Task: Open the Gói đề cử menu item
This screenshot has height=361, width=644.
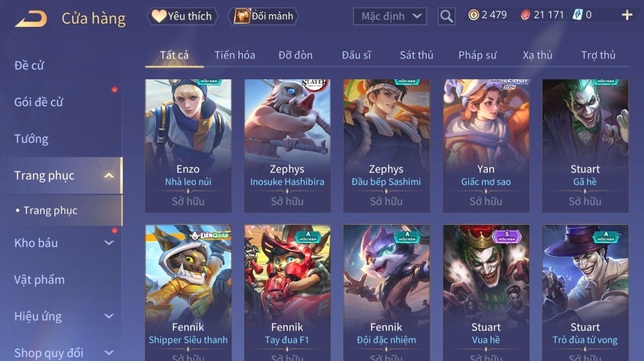Action: (x=39, y=102)
